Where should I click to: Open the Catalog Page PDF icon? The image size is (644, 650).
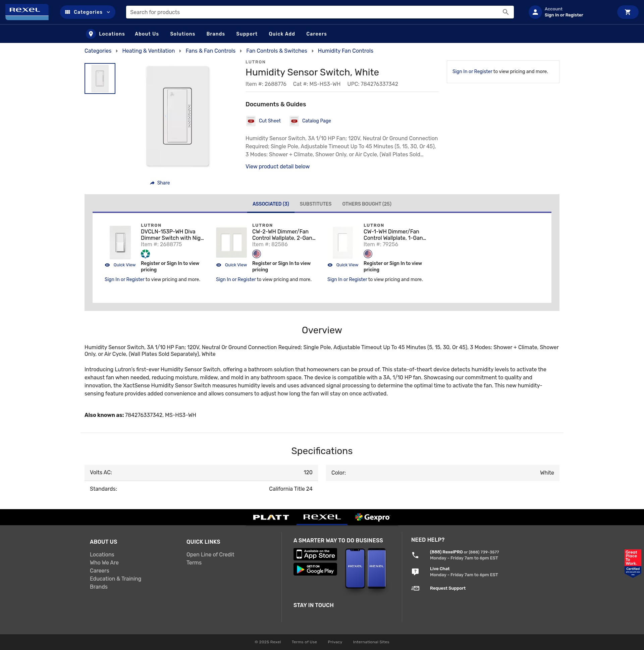294,121
